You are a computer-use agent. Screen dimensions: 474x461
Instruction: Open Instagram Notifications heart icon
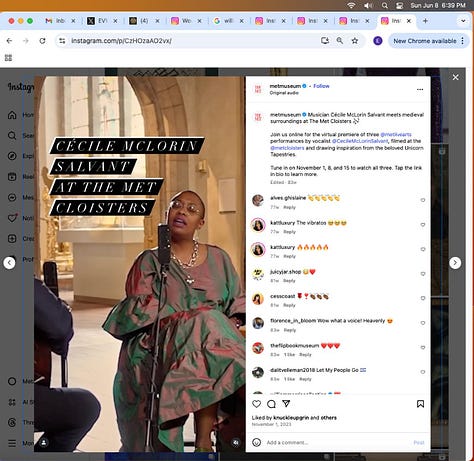[12, 218]
